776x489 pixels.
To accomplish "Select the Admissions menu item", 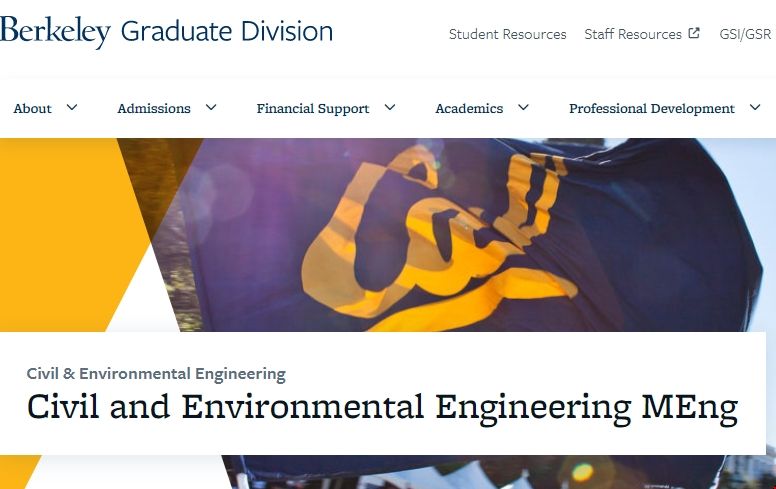I will 154,109.
